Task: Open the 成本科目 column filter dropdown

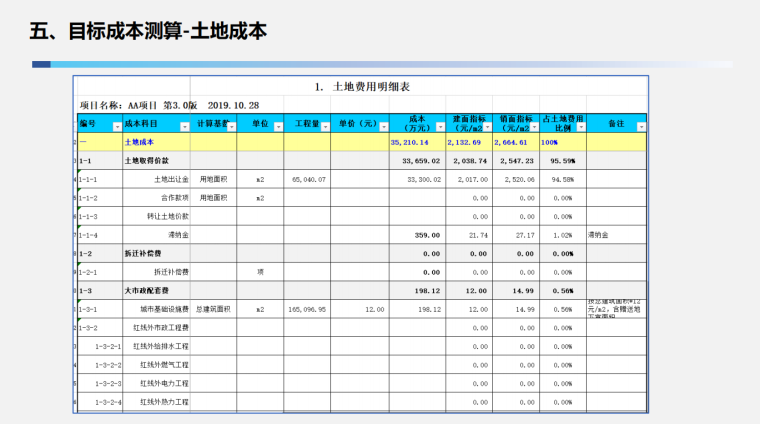Action: click(x=183, y=127)
